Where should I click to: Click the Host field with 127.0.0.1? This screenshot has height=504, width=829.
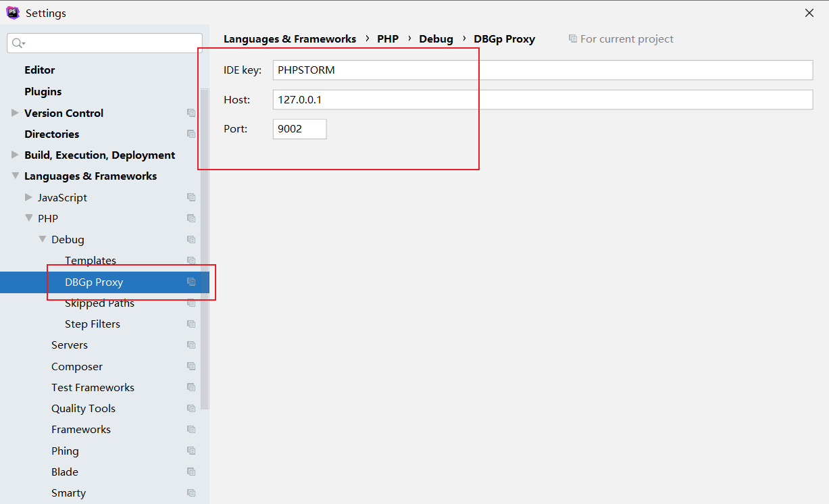pyautogui.click(x=543, y=99)
